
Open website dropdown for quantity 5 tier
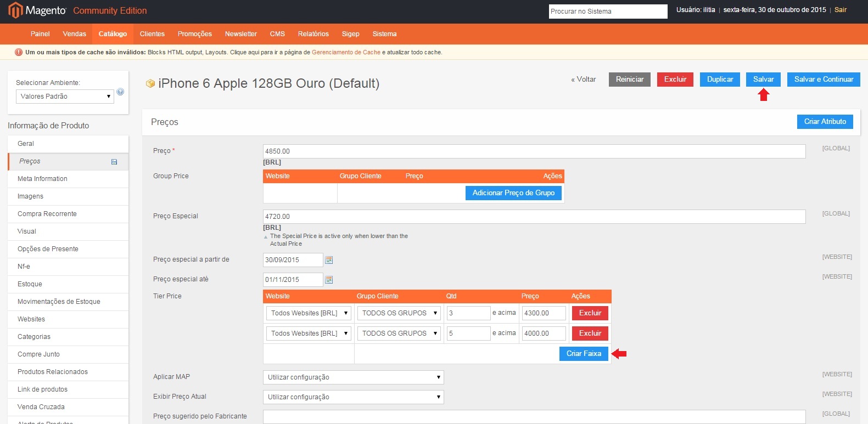309,333
